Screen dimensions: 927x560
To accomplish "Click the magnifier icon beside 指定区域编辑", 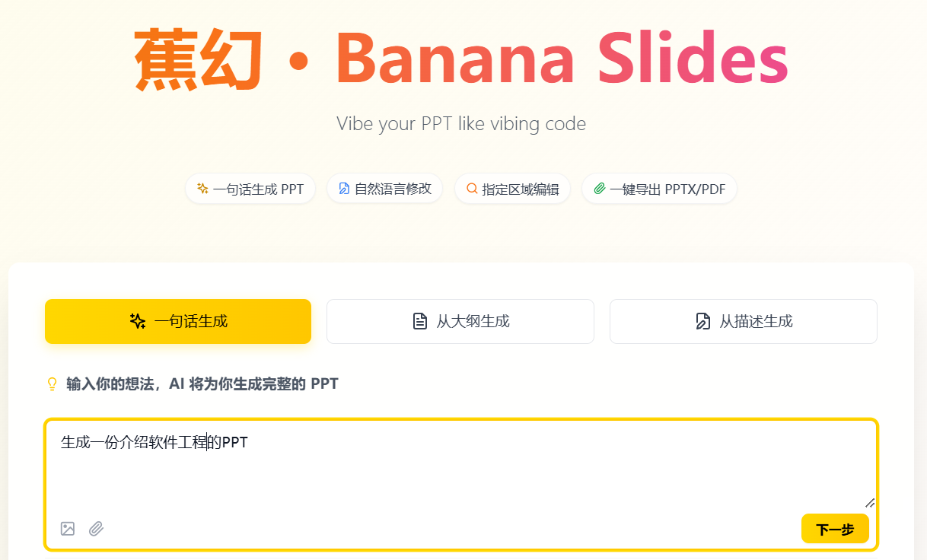I will [x=472, y=189].
